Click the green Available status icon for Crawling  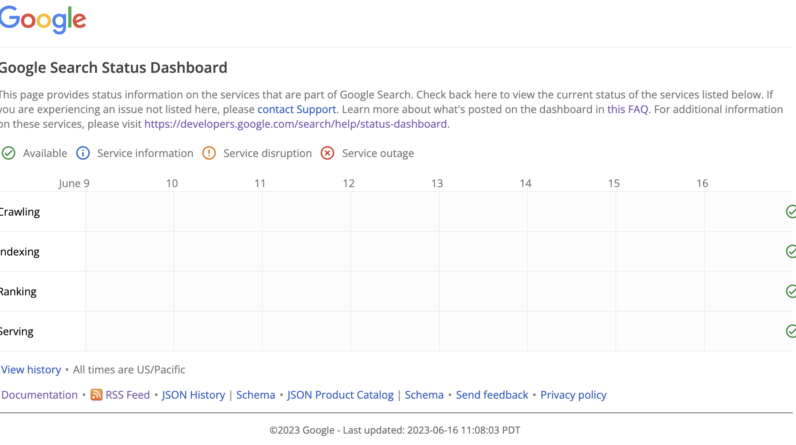(790, 212)
